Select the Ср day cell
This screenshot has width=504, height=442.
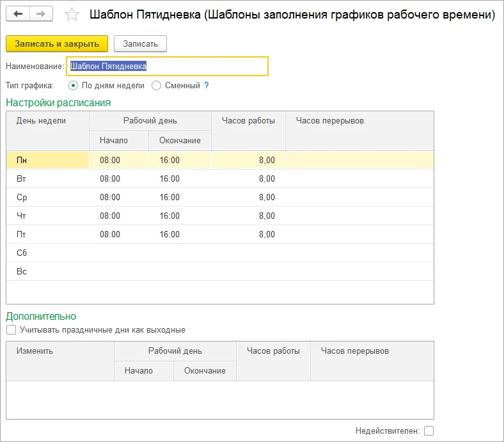[x=47, y=198]
